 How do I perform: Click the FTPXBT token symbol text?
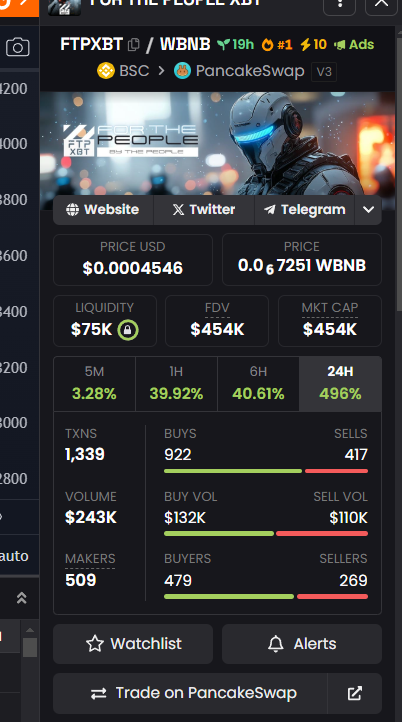[92, 45]
